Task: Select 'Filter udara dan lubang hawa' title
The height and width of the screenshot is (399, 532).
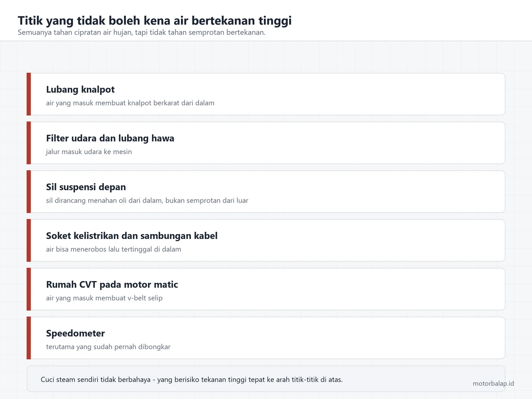Action: [x=110, y=138]
